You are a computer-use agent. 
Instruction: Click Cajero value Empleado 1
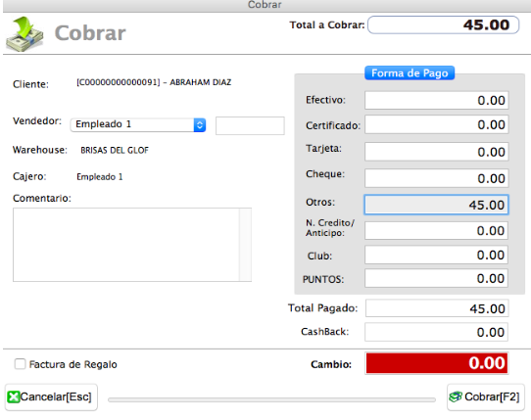point(100,176)
